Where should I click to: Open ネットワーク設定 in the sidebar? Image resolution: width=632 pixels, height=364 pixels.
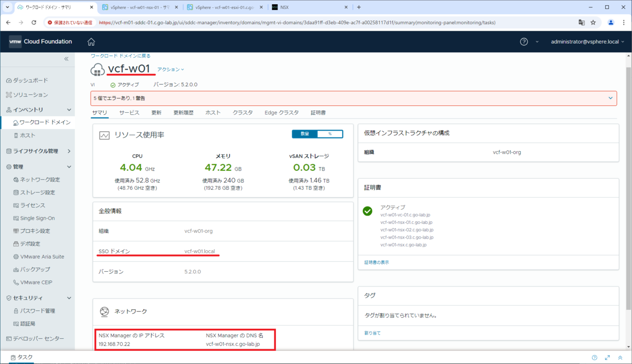[40, 180]
